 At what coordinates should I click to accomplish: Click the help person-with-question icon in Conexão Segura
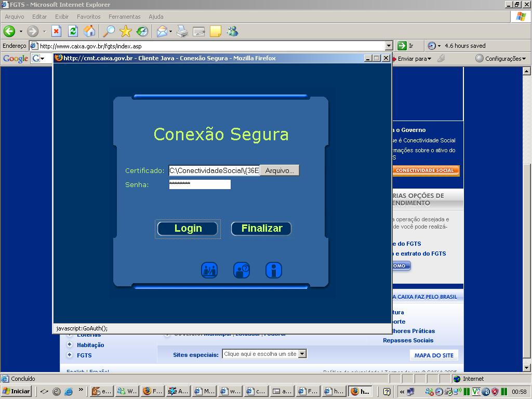coord(242,270)
